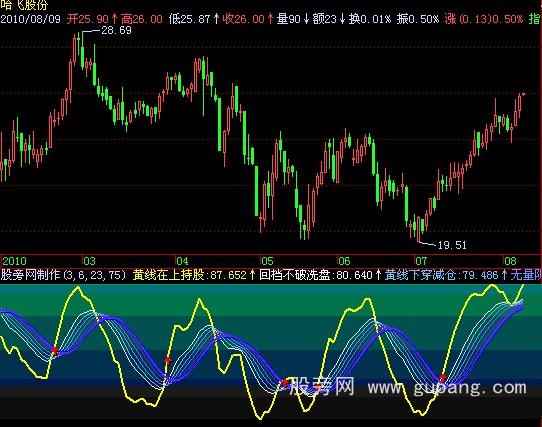
Task: Select the 04 month marker on time axis
Action: [x=182, y=261]
